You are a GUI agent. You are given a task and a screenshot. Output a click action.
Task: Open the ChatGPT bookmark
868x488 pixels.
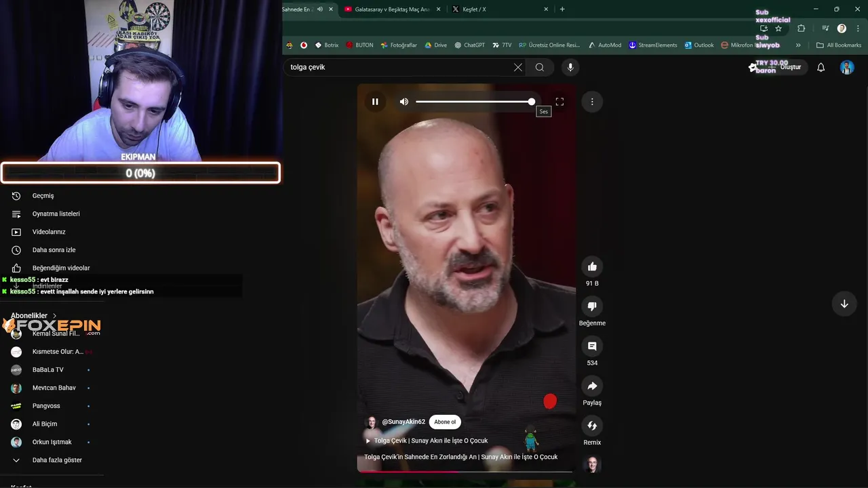pos(470,45)
